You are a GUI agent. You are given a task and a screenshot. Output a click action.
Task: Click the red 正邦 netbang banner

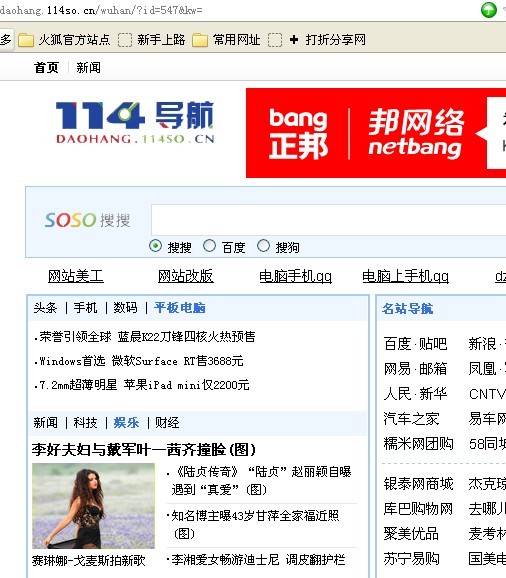tap(376, 133)
